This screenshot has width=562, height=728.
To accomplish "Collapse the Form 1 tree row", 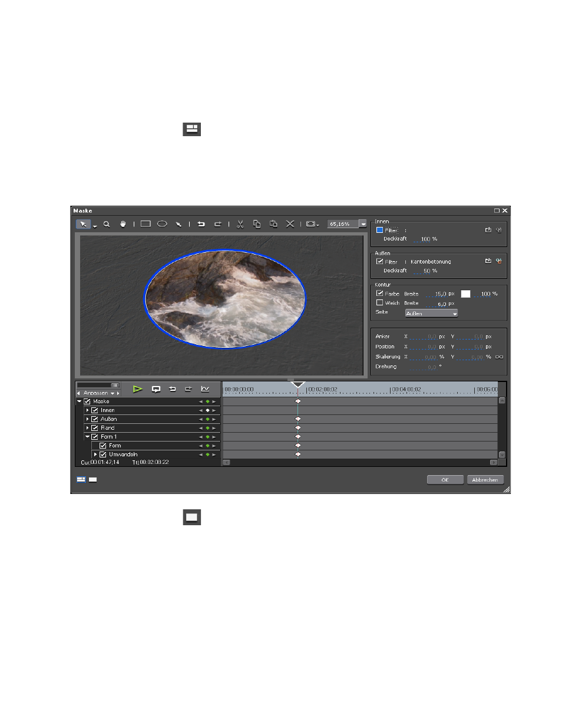I will click(87, 437).
